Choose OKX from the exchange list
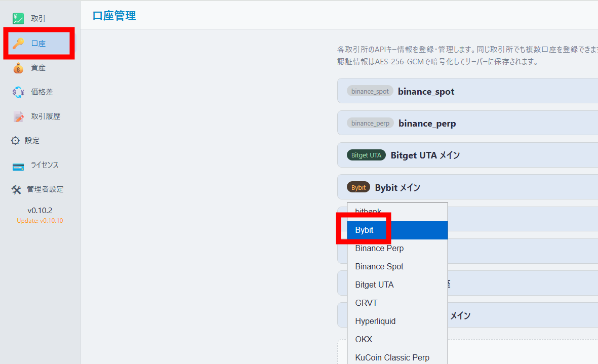Image resolution: width=598 pixels, height=364 pixels. 364,339
